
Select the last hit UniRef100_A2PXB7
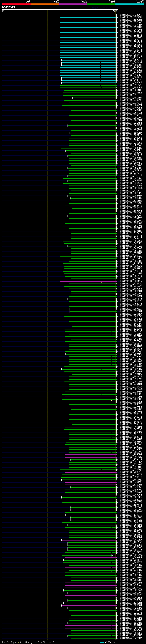131,638
